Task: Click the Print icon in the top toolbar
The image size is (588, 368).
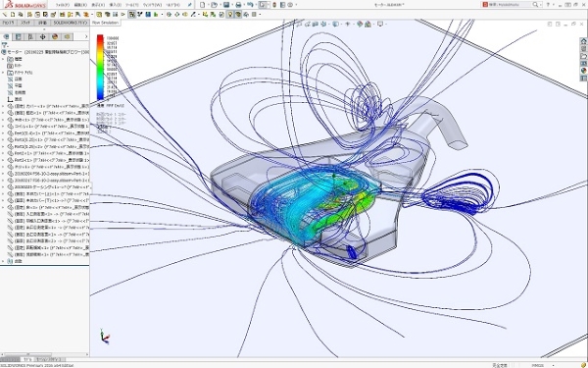Action: (238, 5)
